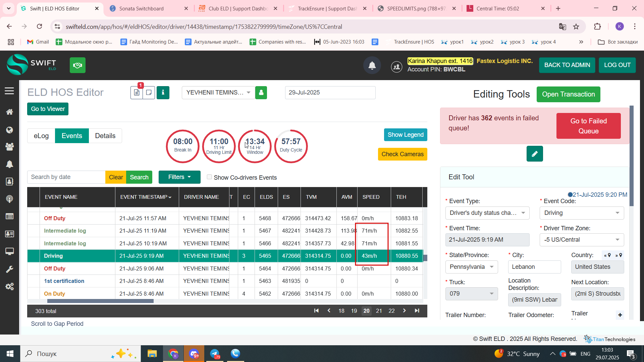Open the hamburger sidebar menu
The height and width of the screenshot is (362, 644).
9,91
